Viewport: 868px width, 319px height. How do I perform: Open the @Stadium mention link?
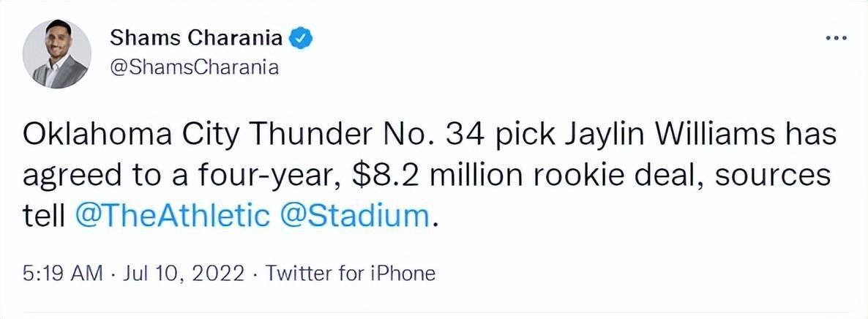tap(355, 215)
